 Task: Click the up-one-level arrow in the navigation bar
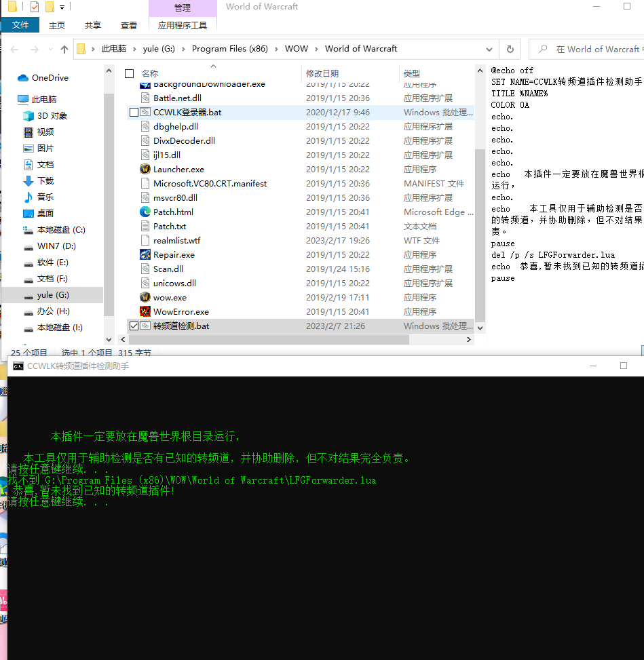(x=64, y=49)
